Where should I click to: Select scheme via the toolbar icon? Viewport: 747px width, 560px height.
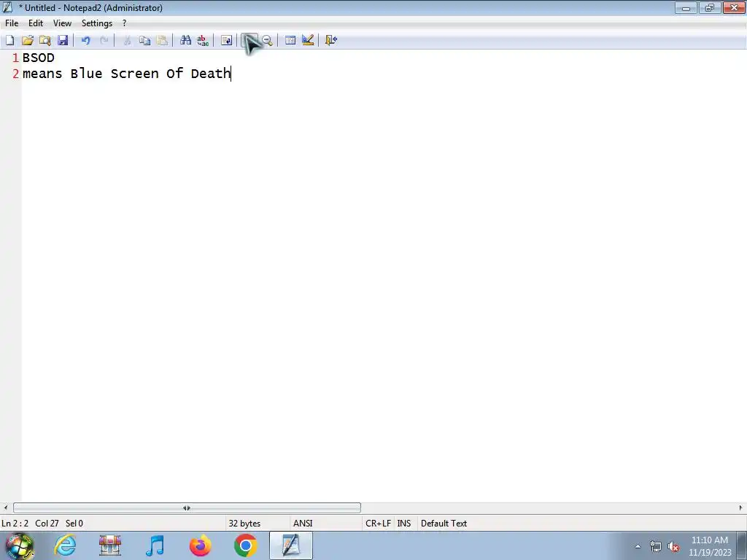pos(290,41)
